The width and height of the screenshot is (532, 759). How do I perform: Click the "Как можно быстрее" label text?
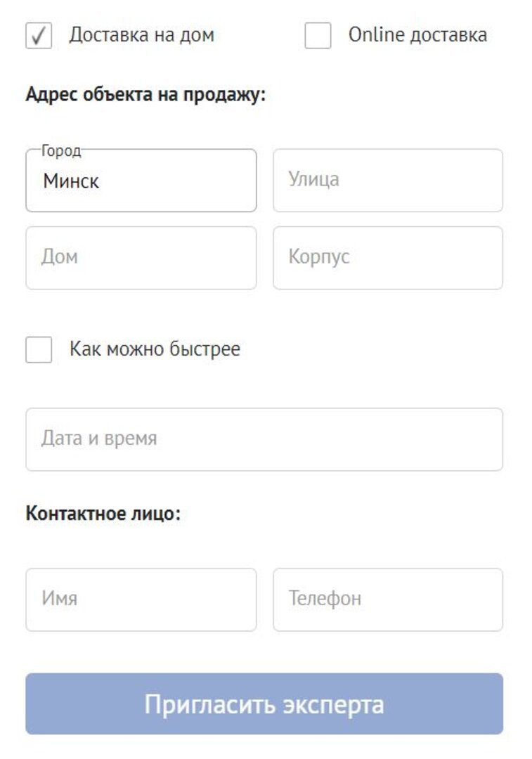pyautogui.click(x=155, y=349)
